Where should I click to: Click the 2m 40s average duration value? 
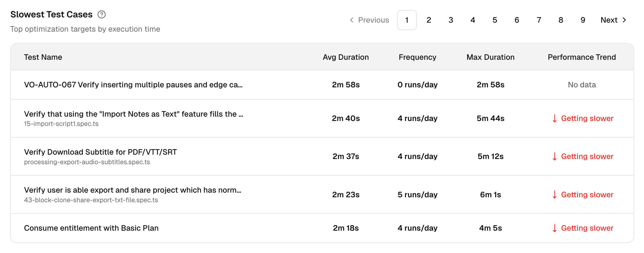point(346,118)
